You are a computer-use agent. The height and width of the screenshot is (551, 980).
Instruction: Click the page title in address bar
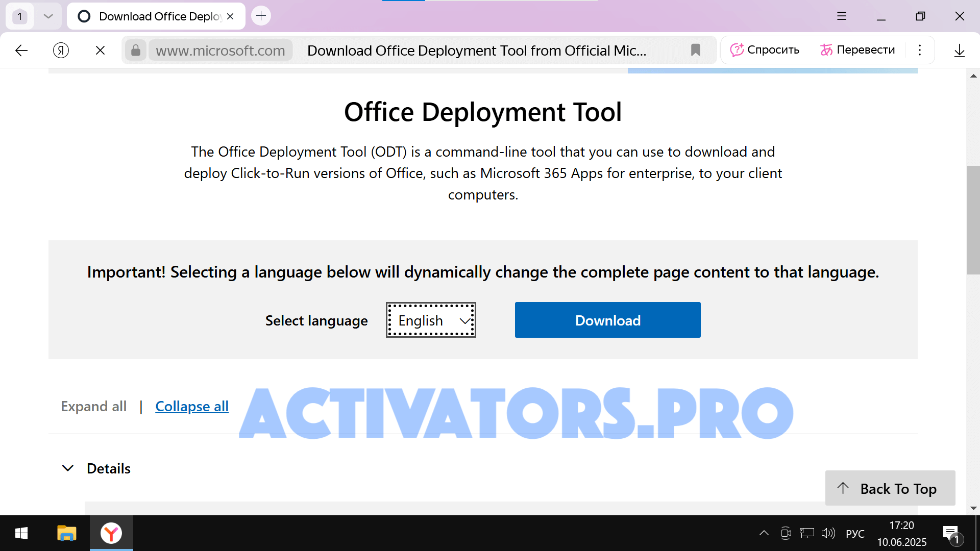click(477, 51)
